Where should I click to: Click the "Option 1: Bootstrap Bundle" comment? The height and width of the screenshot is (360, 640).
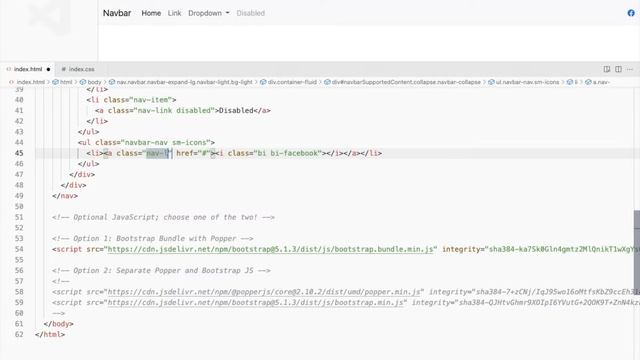[x=153, y=238]
